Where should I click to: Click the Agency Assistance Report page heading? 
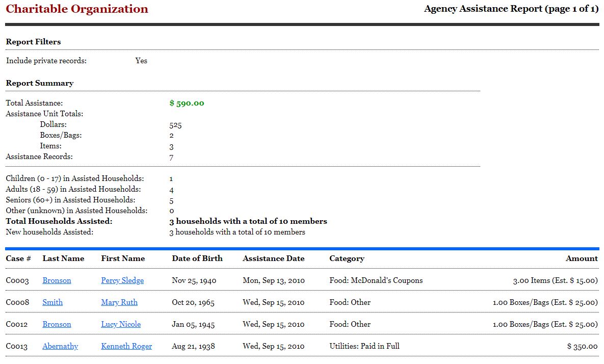coord(511,9)
